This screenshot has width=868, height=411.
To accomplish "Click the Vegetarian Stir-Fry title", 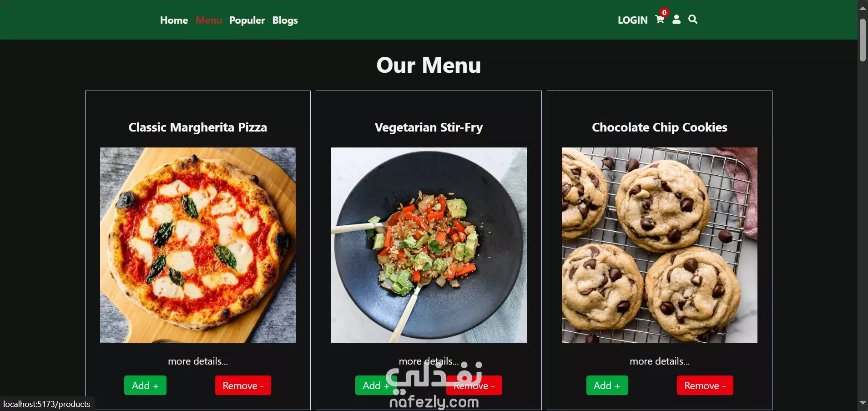I will pyautogui.click(x=429, y=127).
